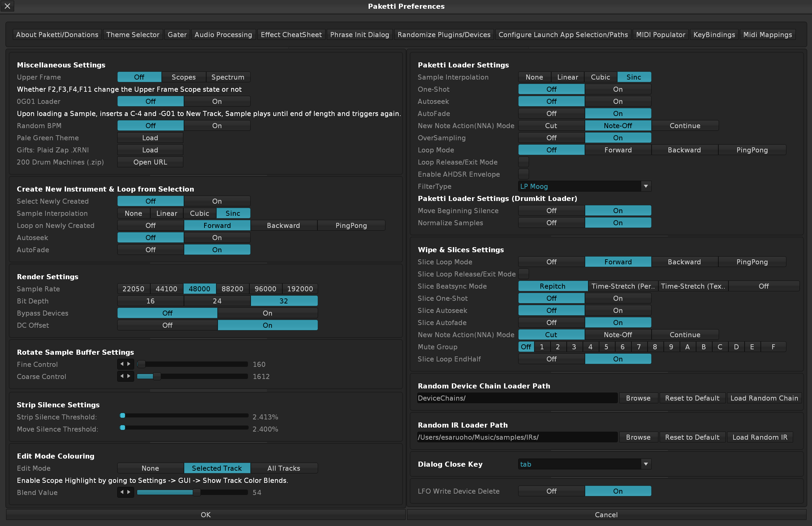Open the Midi Mappings tab
The width and height of the screenshot is (812, 526).
pos(767,34)
